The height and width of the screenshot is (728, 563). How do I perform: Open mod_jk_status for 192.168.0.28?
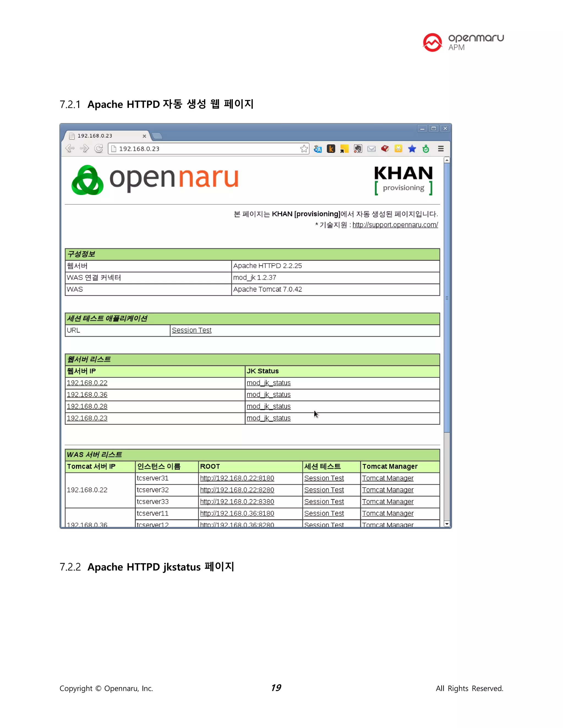pos(269,406)
